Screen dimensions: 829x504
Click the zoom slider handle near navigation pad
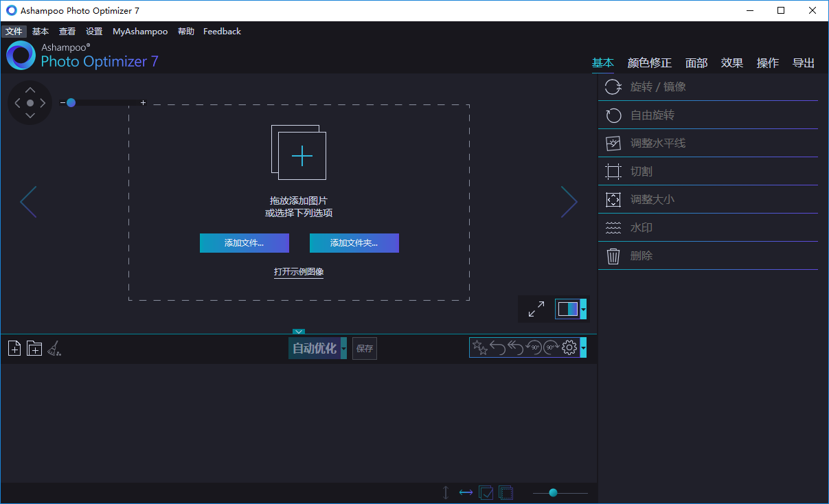pos(71,102)
